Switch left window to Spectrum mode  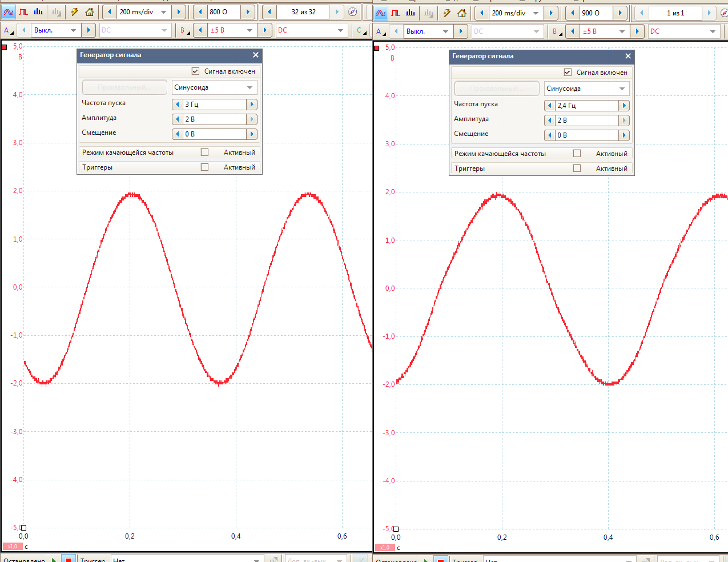click(38, 12)
